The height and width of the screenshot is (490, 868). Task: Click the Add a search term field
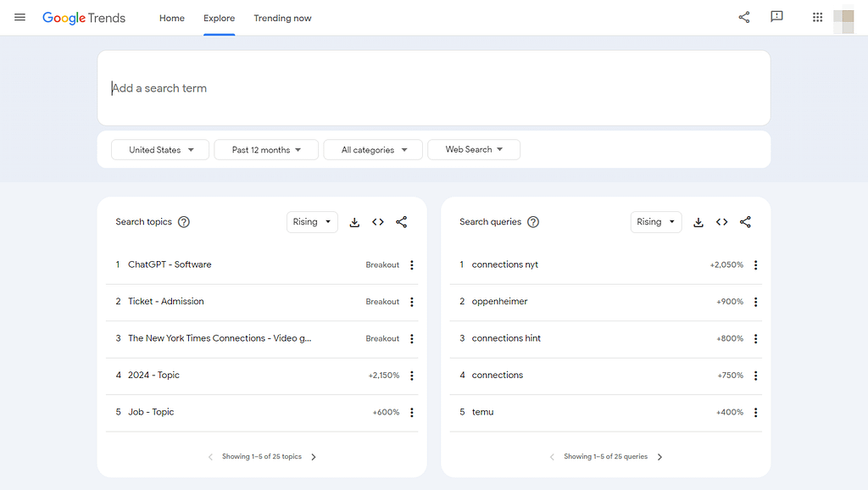pyautogui.click(x=432, y=88)
